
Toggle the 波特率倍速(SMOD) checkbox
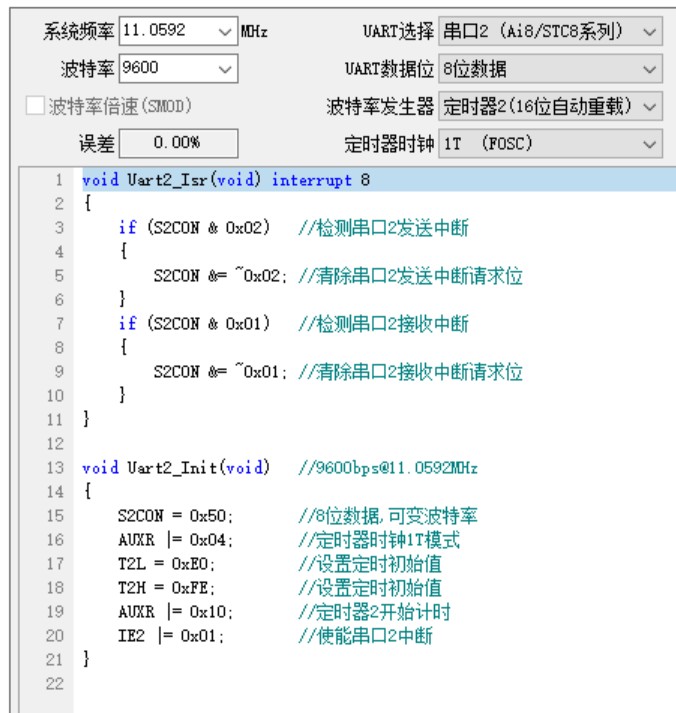pos(35,105)
